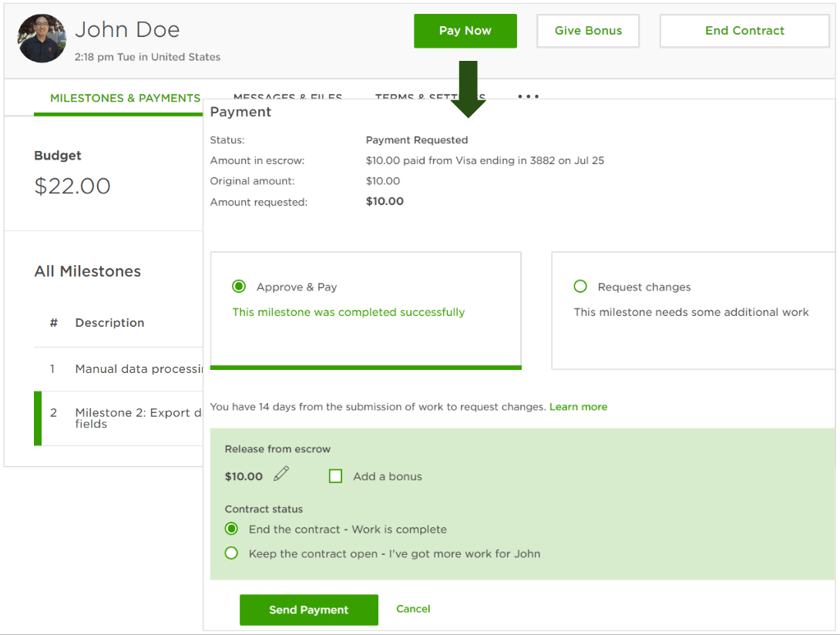The image size is (840, 635).
Task: Edit the escrow release amount with the pencil
Action: [281, 474]
